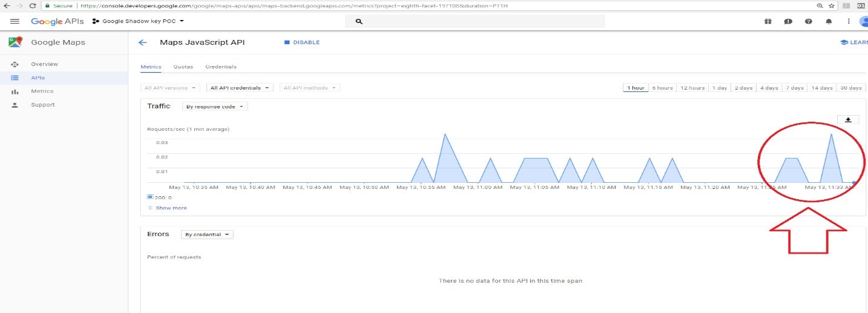This screenshot has height=313, width=868.
Task: Click the secure padlock icon
Action: pyautogui.click(x=47, y=5)
